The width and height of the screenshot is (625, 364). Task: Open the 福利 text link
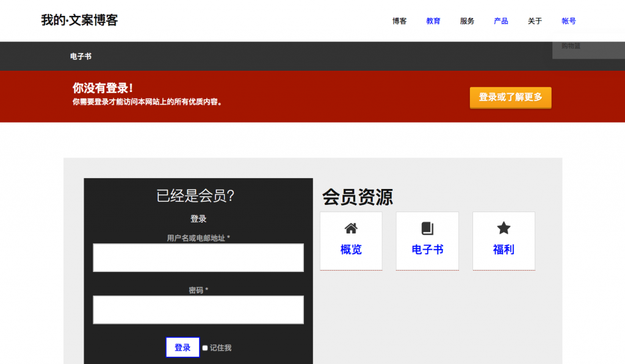tap(504, 249)
